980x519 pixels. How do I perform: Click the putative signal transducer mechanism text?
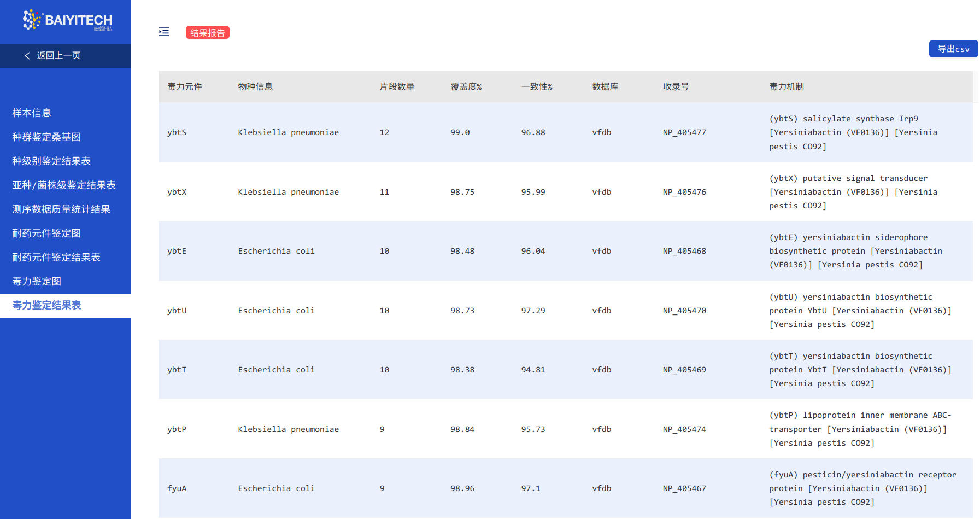pyautogui.click(x=853, y=192)
